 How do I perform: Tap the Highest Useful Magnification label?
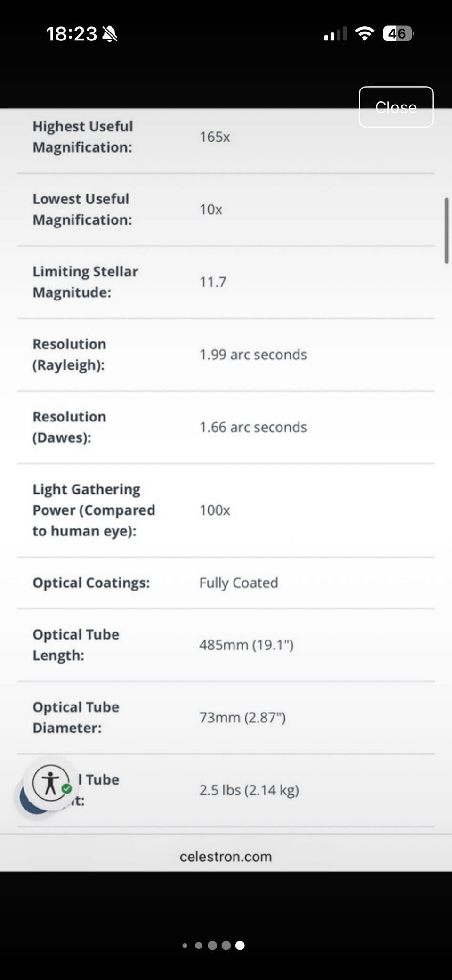(83, 137)
